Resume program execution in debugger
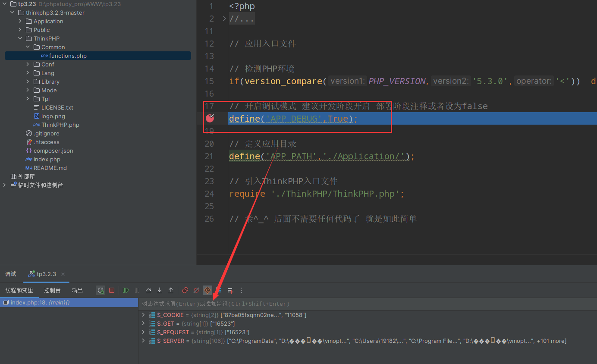This screenshot has width=597, height=364. [126, 290]
